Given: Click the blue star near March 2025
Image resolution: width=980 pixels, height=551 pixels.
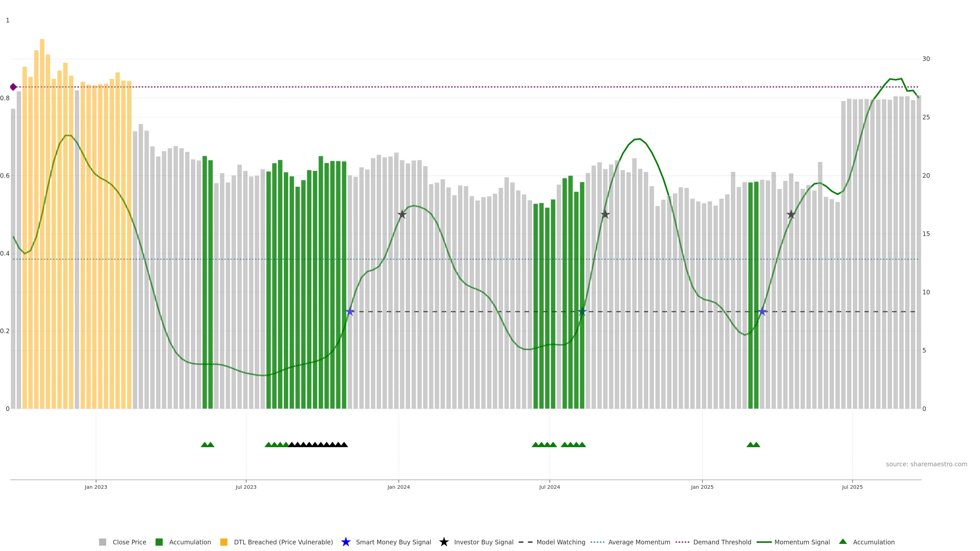Looking at the screenshot, I should pyautogui.click(x=762, y=312).
